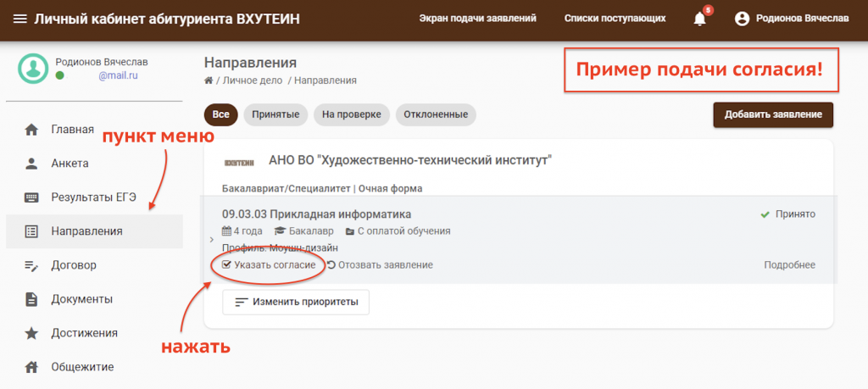This screenshot has width=868, height=389.
Task: Click the ВХУТЕИН institute logo
Action: [x=239, y=163]
